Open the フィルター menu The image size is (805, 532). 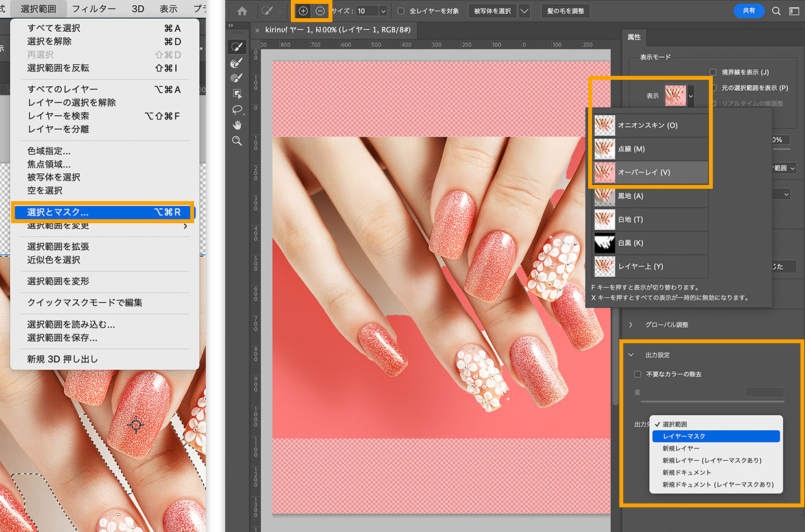coord(94,9)
